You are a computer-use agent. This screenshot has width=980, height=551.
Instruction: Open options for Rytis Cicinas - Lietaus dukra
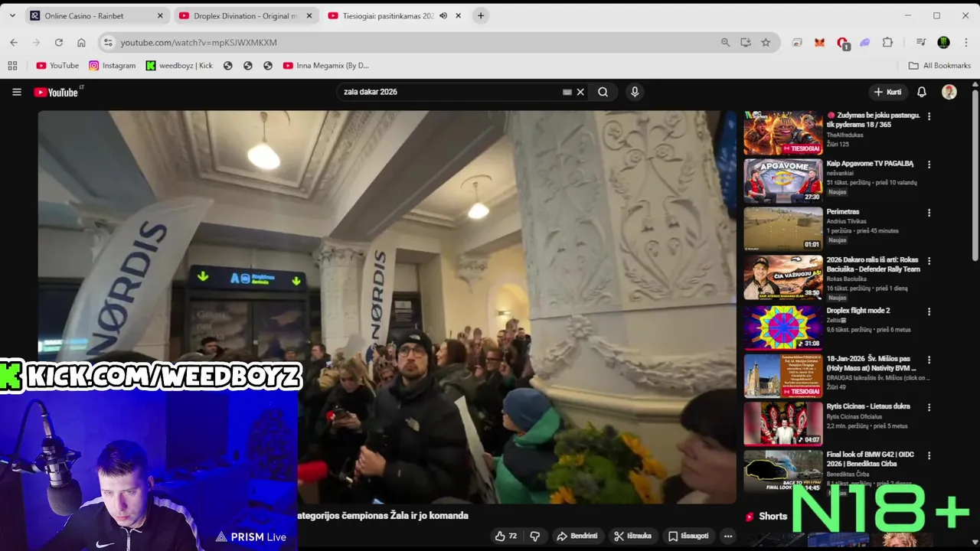pos(929,407)
